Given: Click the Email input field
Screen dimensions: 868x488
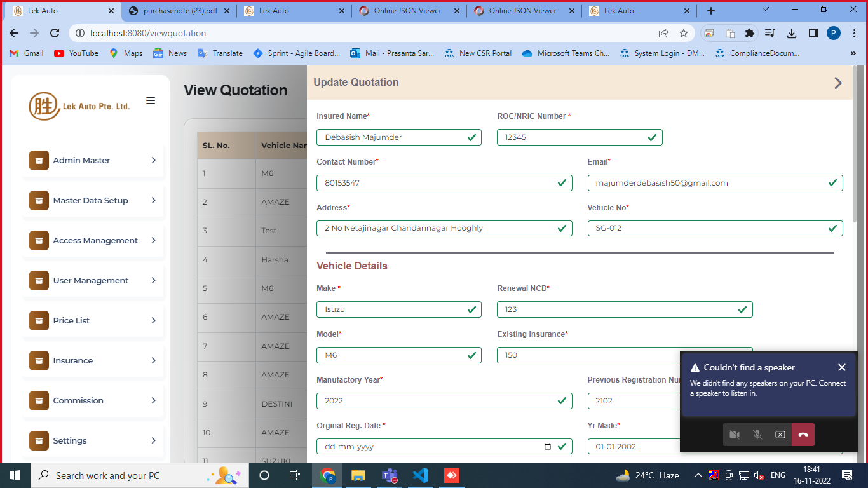Looking at the screenshot, I should tap(709, 183).
